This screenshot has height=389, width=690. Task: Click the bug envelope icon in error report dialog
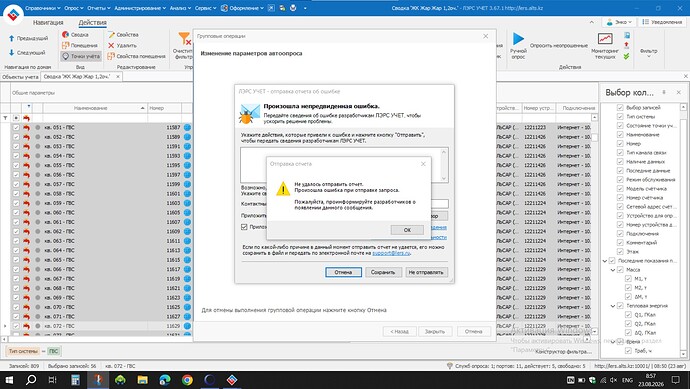click(x=250, y=114)
